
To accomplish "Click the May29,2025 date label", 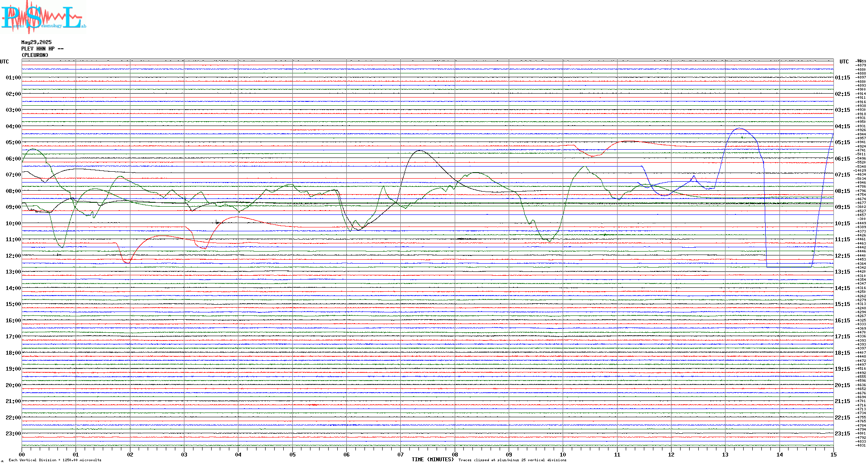I will coord(36,42).
